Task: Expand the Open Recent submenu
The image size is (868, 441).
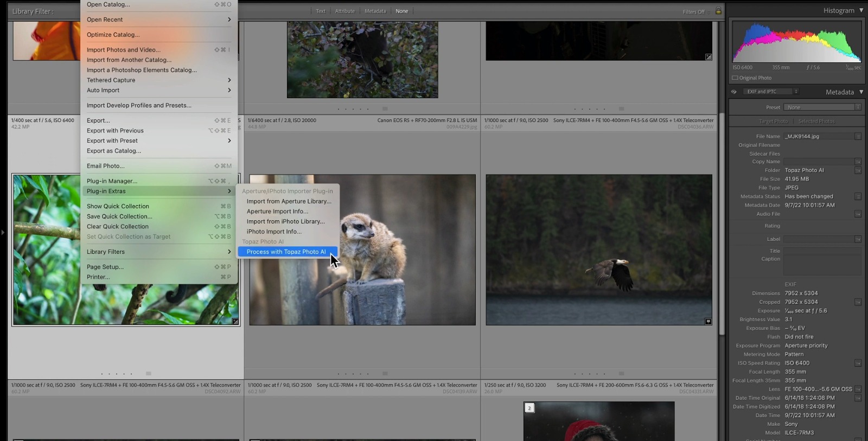Action: pyautogui.click(x=158, y=20)
